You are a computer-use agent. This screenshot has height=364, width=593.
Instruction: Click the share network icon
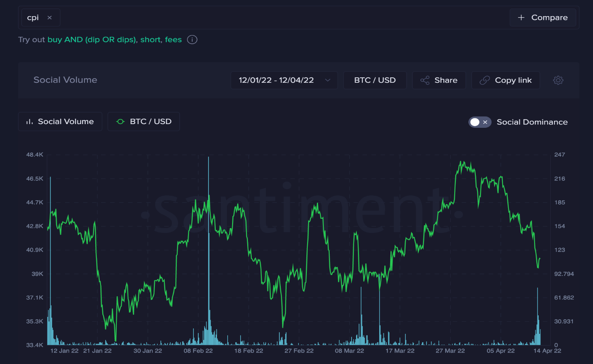pos(425,80)
